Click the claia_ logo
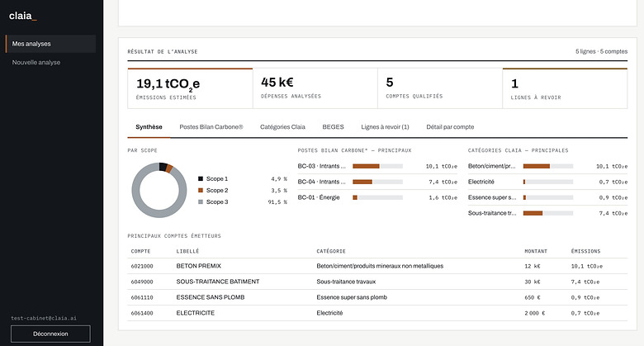The image size is (644, 346). click(22, 16)
